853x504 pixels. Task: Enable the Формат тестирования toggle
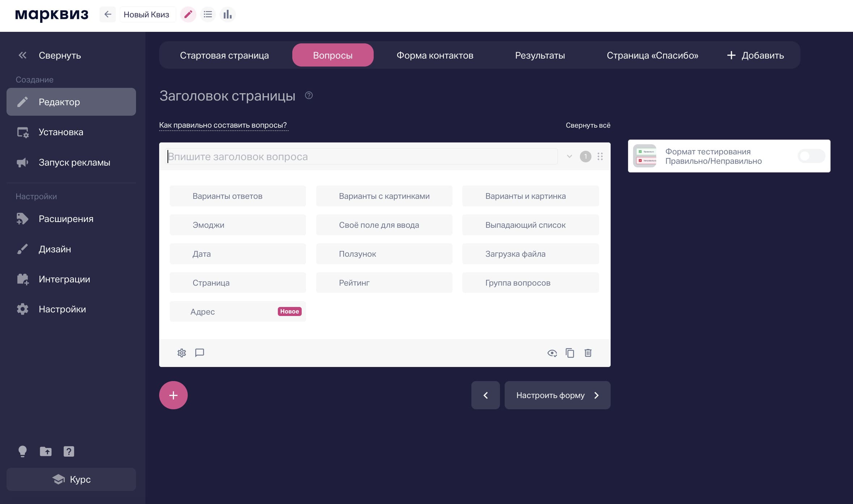[811, 156]
